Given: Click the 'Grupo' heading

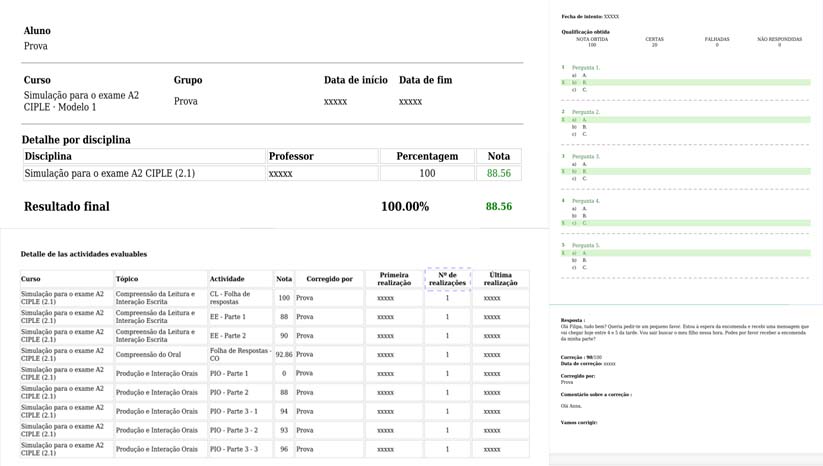Looking at the screenshot, I should [188, 80].
